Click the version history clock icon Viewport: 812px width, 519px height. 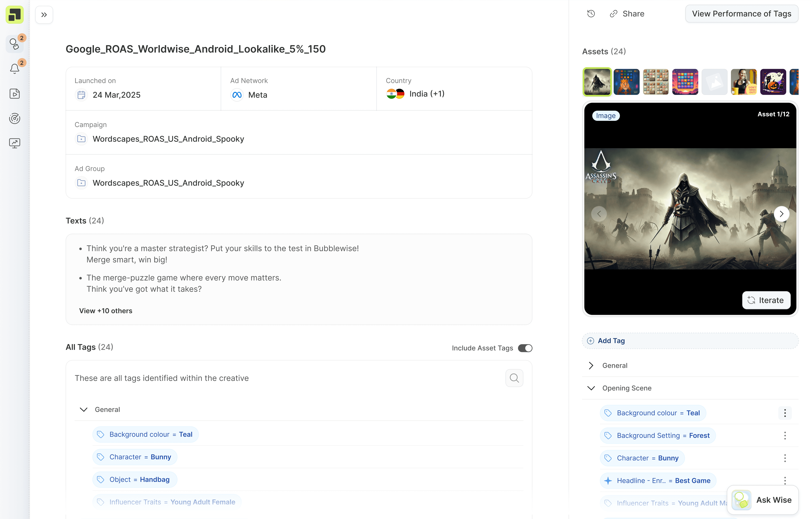(591, 14)
